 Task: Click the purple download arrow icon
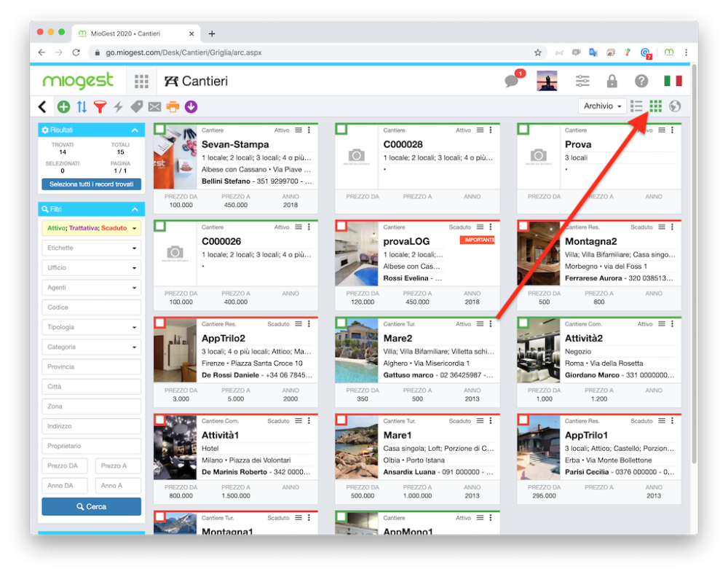pyautogui.click(x=191, y=107)
